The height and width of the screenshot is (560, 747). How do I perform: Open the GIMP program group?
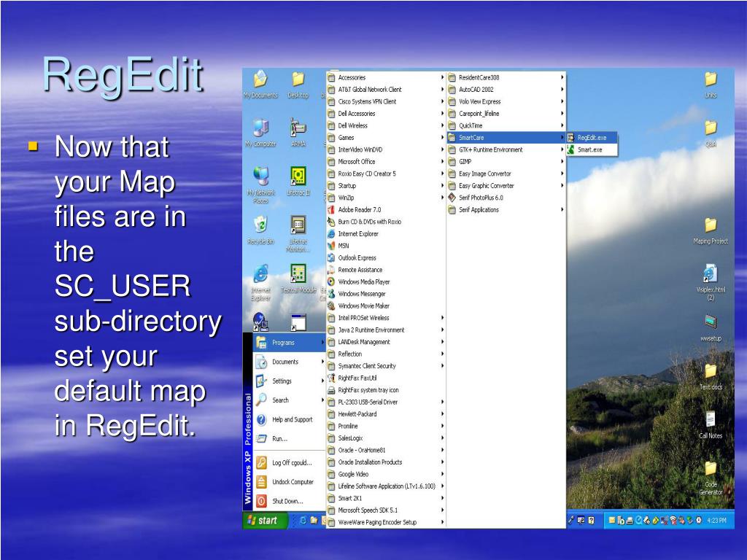coord(506,161)
